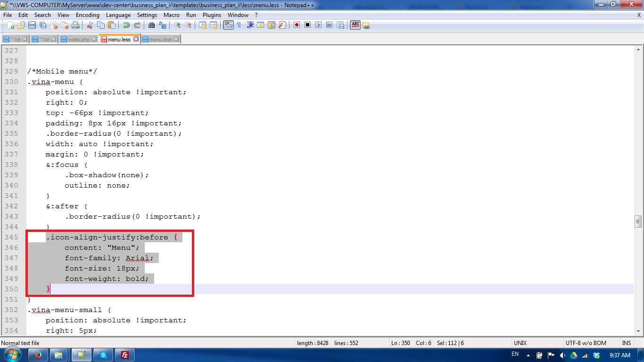This screenshot has height=362, width=644.
Task: Close the active menu.less tab
Action: click(136, 39)
